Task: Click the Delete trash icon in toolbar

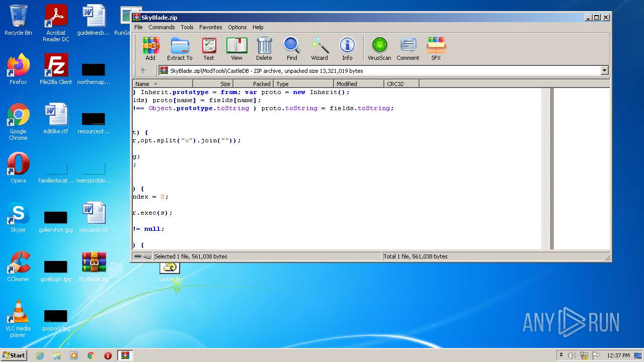Action: (264, 49)
